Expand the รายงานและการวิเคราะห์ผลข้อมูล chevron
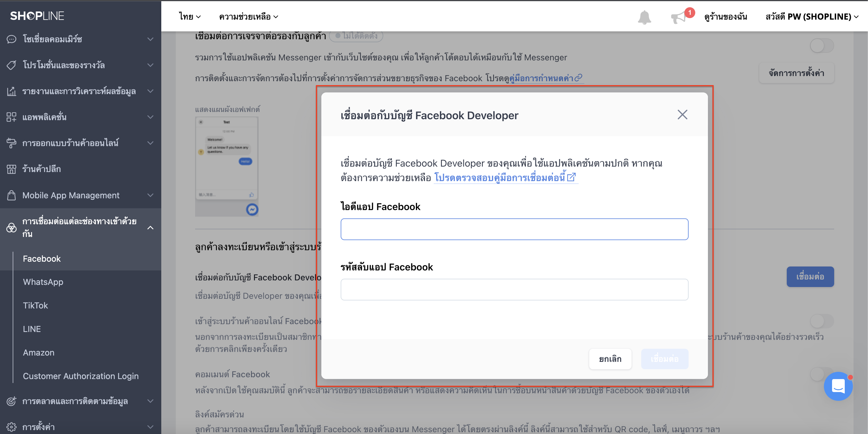Viewport: 868px width, 434px height. click(151, 91)
